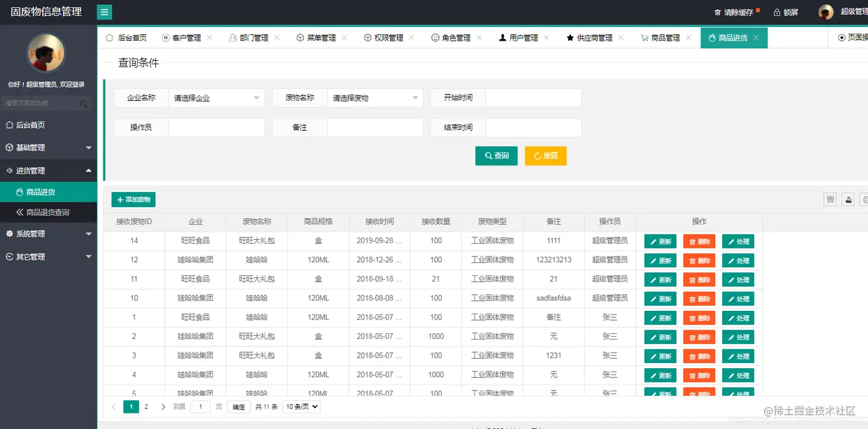Click the 锁屏 lock icon

(x=777, y=12)
